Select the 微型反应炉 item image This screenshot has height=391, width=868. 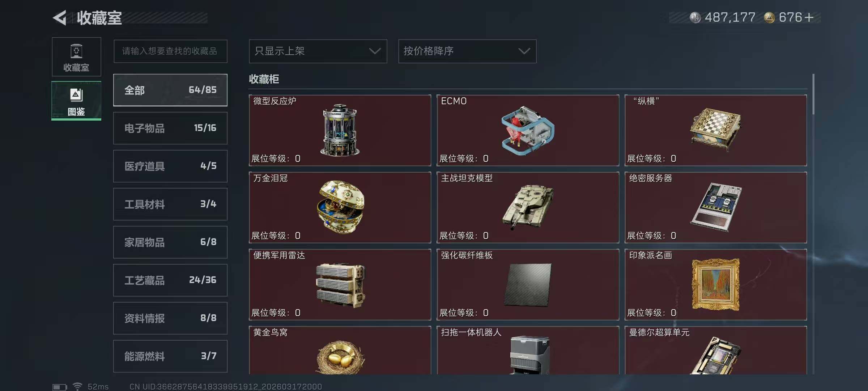tap(340, 130)
